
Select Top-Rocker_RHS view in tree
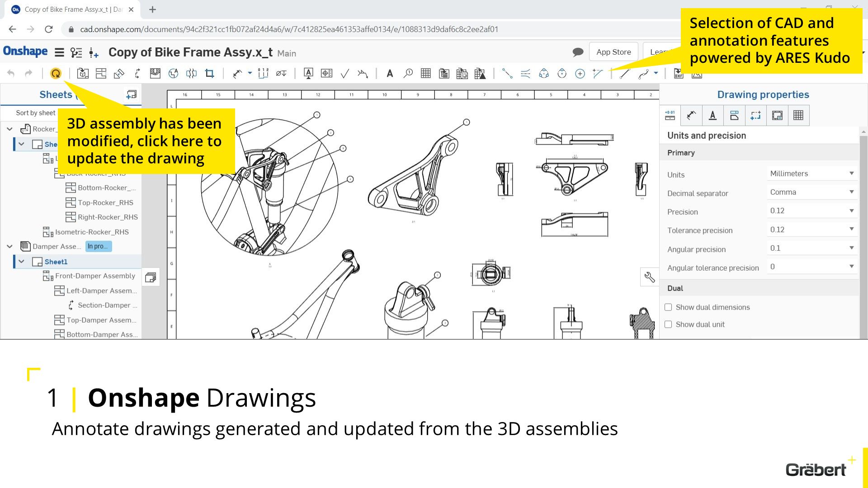click(105, 202)
